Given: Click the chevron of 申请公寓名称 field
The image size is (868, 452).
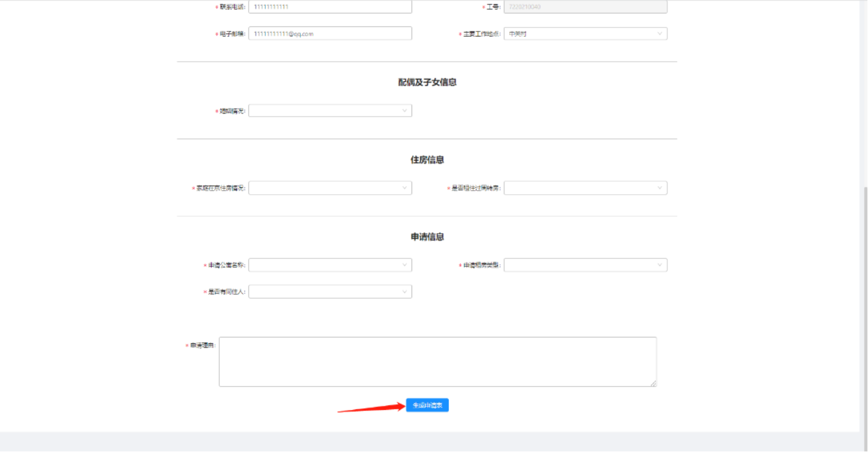Looking at the screenshot, I should click(x=404, y=265).
